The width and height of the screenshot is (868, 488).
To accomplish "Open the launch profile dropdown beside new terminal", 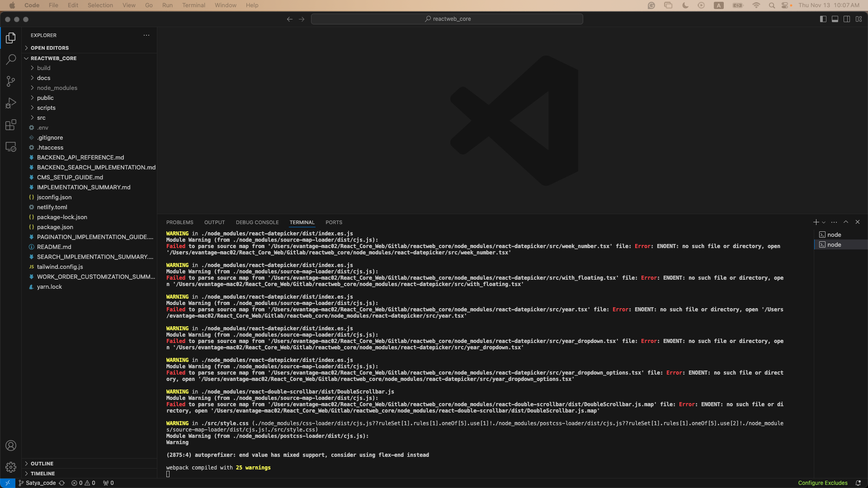I will 824,222.
